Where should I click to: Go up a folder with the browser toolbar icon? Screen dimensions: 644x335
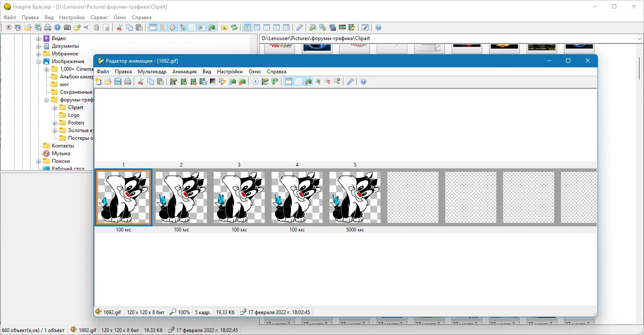[x=224, y=27]
